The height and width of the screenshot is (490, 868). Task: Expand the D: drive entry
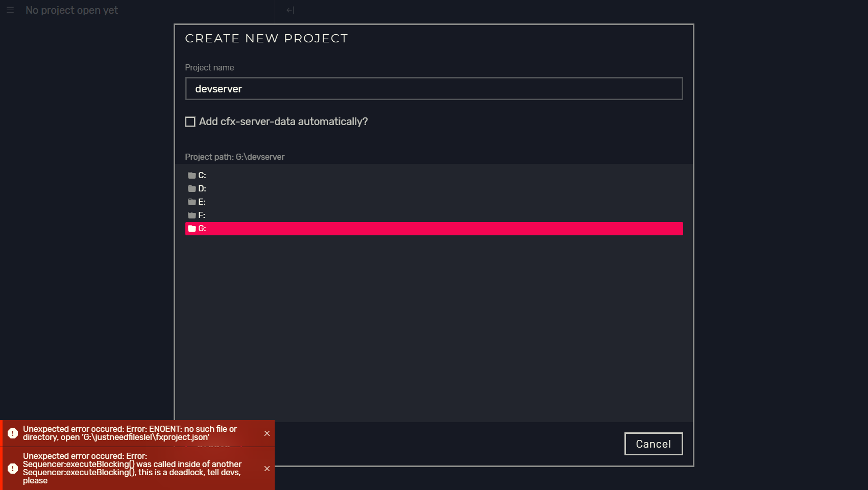click(202, 188)
